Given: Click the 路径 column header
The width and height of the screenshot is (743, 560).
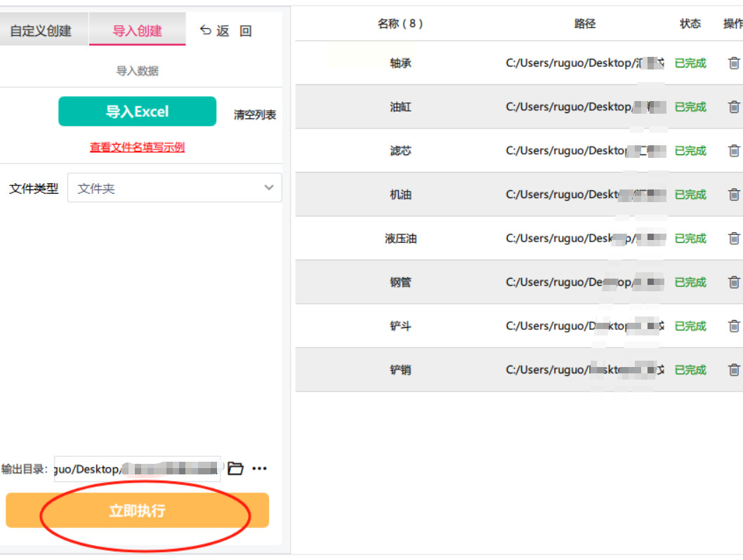Looking at the screenshot, I should (585, 24).
